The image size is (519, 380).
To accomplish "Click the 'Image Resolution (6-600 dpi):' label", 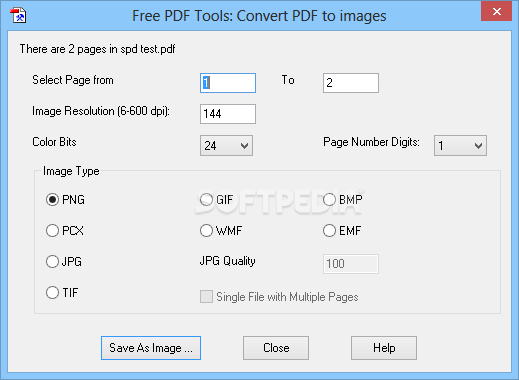I will pos(101,111).
